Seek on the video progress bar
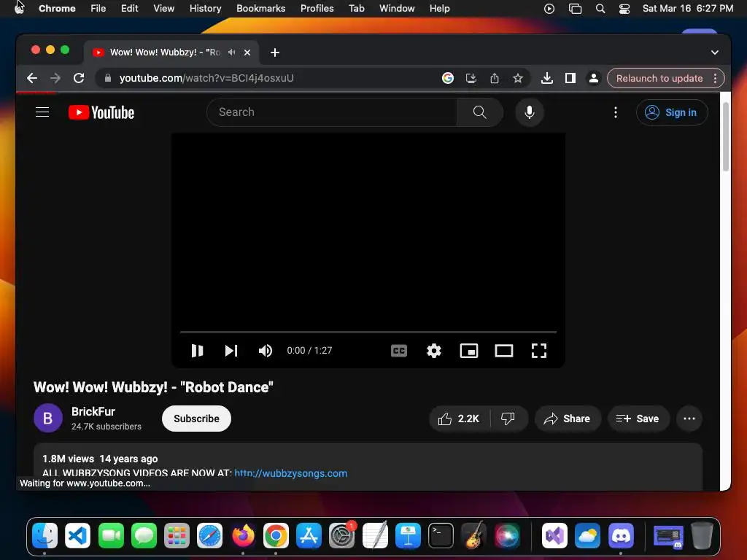The image size is (747, 560). (x=368, y=332)
